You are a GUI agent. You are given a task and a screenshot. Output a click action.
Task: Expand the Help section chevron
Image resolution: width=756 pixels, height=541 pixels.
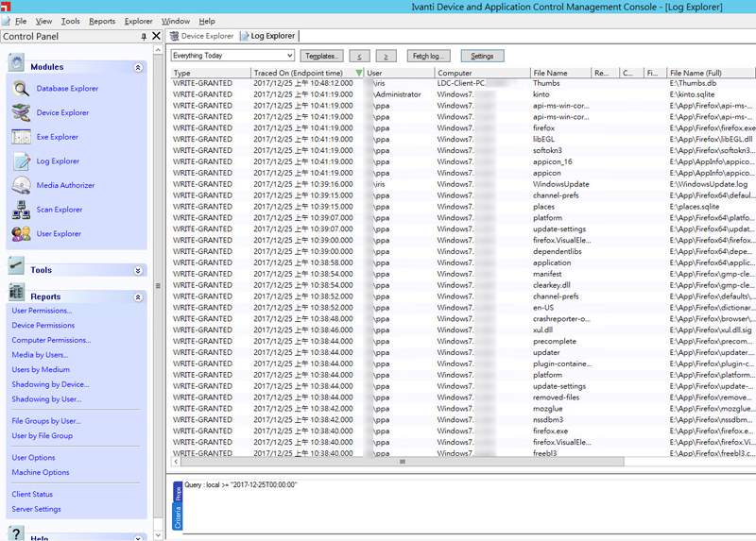(138, 537)
